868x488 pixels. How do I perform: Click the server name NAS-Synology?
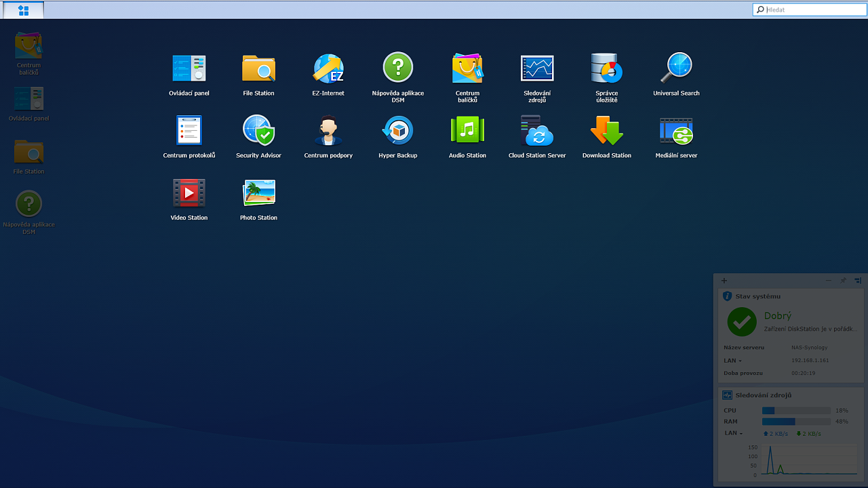810,348
